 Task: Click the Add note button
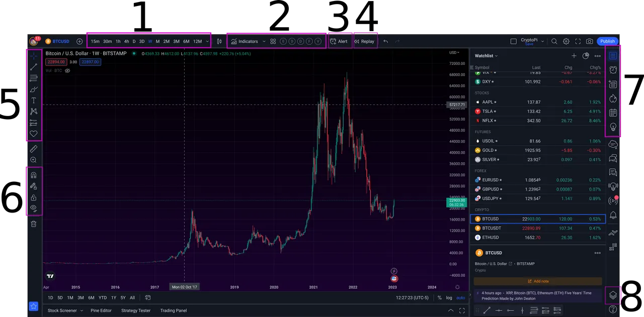click(x=538, y=281)
